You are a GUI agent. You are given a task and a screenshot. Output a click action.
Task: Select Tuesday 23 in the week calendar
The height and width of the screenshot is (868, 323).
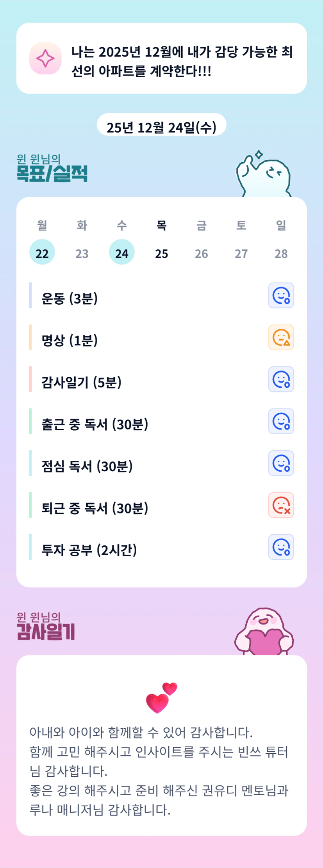tap(82, 254)
